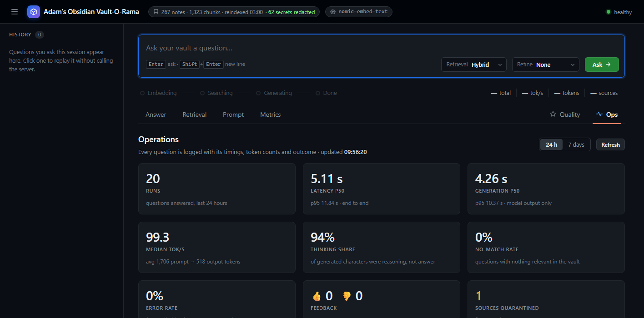Click the Operations heading
644x318 pixels.
[x=158, y=139]
